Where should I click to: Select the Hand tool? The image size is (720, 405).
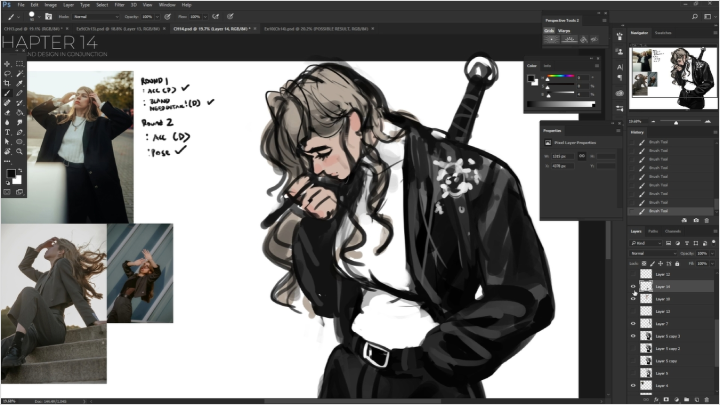click(7, 152)
